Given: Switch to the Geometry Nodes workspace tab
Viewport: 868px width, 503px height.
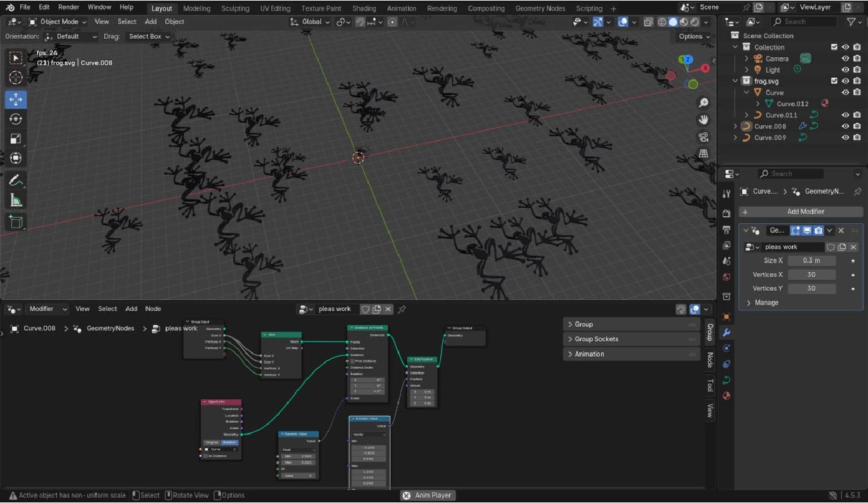Looking at the screenshot, I should (x=539, y=8).
